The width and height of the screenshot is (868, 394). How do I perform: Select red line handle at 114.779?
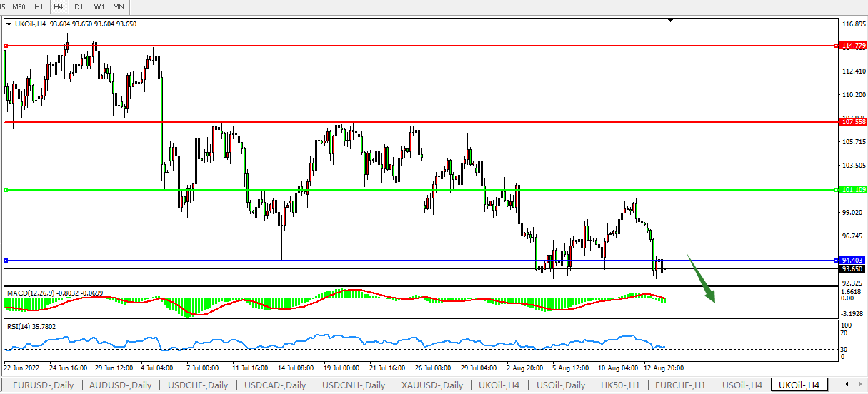(x=6, y=46)
